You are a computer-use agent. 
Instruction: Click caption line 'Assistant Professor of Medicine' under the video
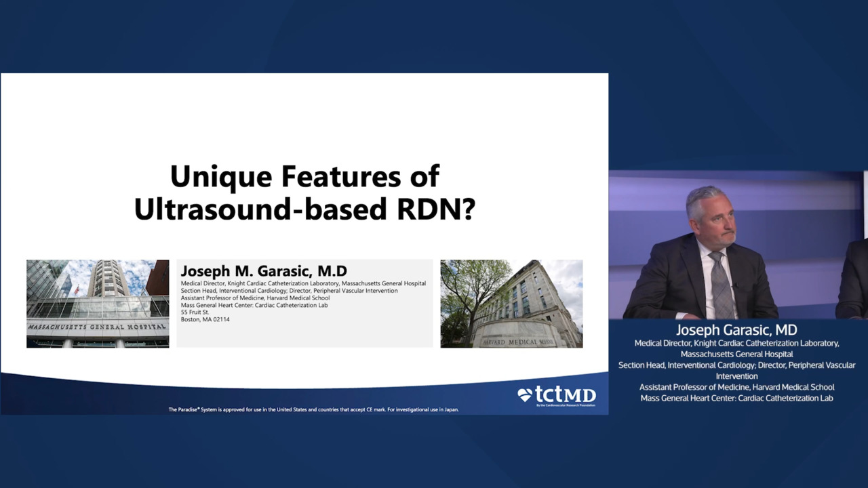click(737, 387)
